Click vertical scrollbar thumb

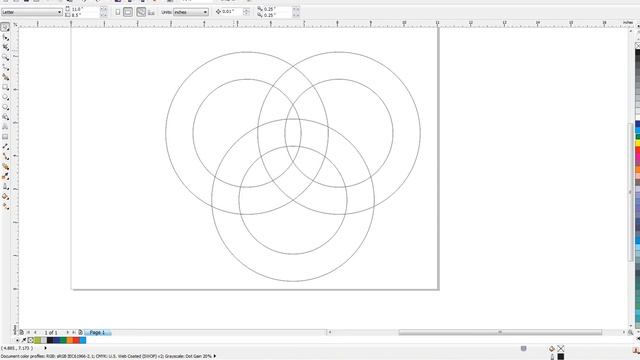click(631, 192)
